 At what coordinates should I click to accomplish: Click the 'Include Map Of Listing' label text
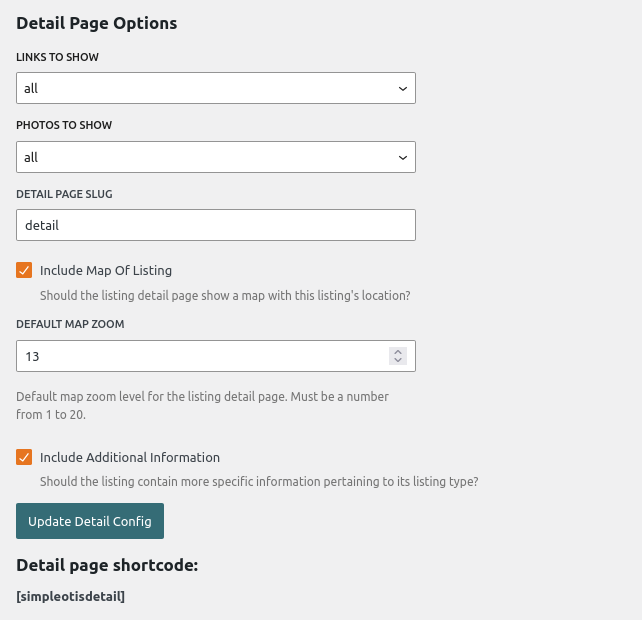(106, 270)
